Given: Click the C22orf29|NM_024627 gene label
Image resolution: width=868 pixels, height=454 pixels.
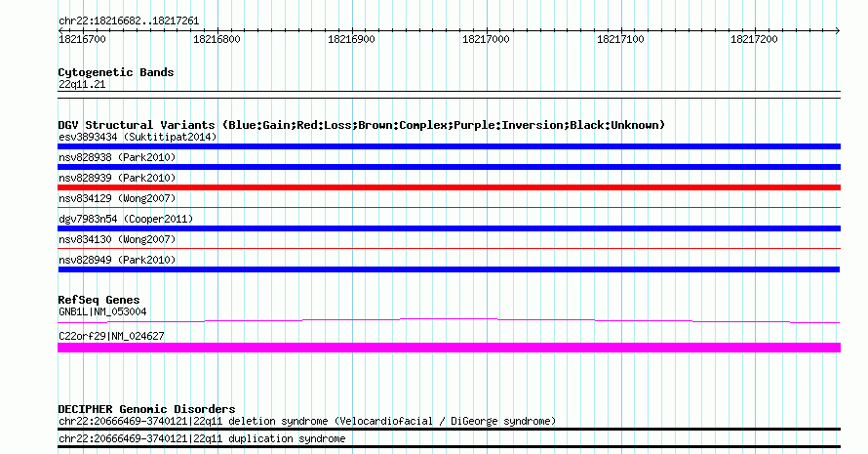Looking at the screenshot, I should pyautogui.click(x=112, y=336).
